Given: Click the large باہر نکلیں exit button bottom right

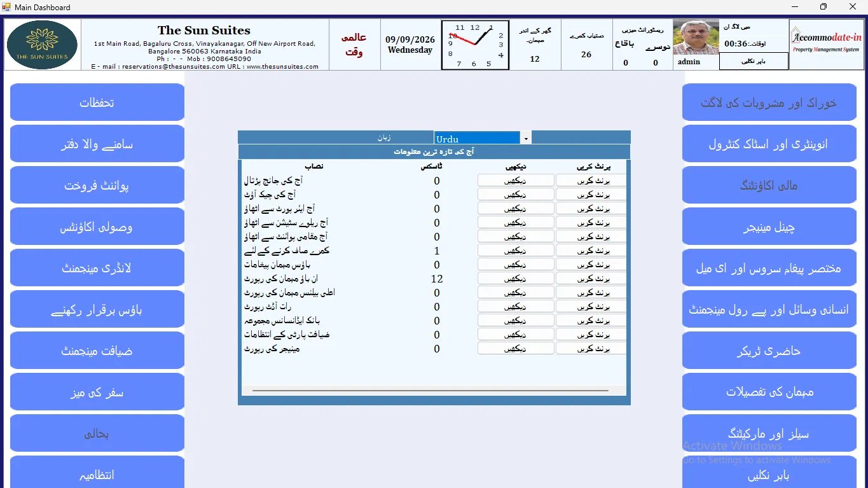Looking at the screenshot, I should 769,473.
